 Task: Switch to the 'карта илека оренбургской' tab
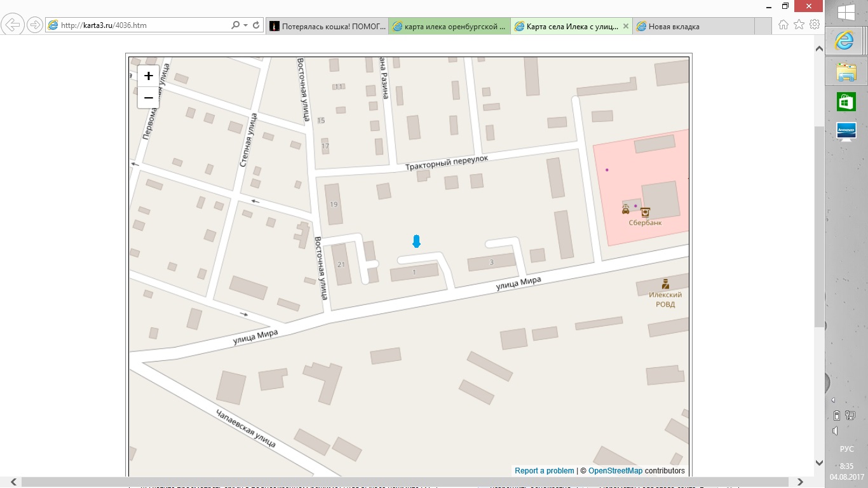[x=449, y=26]
